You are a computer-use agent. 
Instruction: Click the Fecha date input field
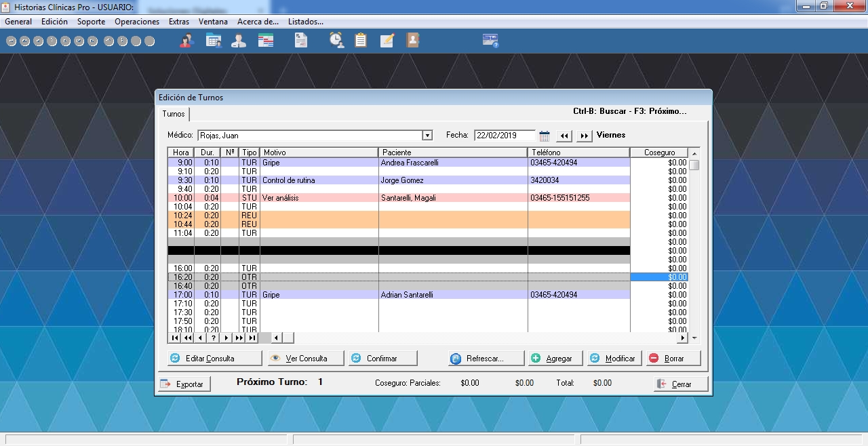click(x=505, y=136)
